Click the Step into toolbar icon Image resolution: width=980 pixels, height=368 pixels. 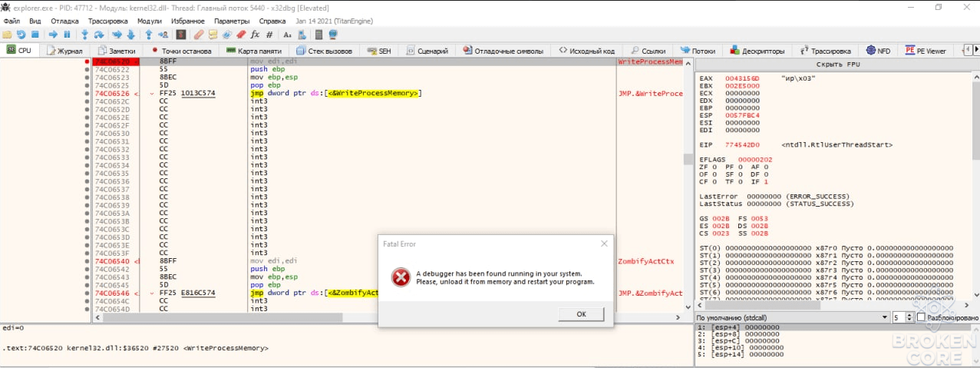tap(85, 35)
